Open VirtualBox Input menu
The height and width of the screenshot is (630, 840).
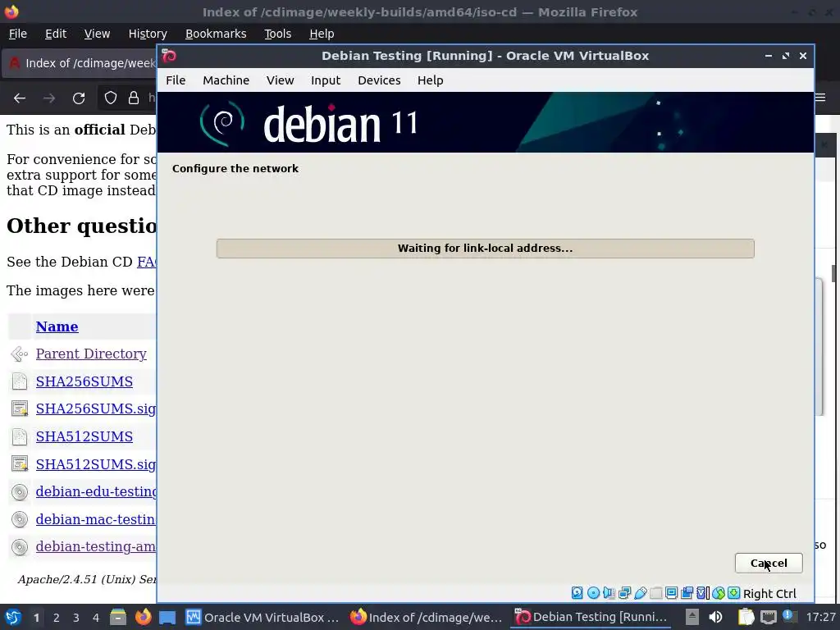coord(326,80)
